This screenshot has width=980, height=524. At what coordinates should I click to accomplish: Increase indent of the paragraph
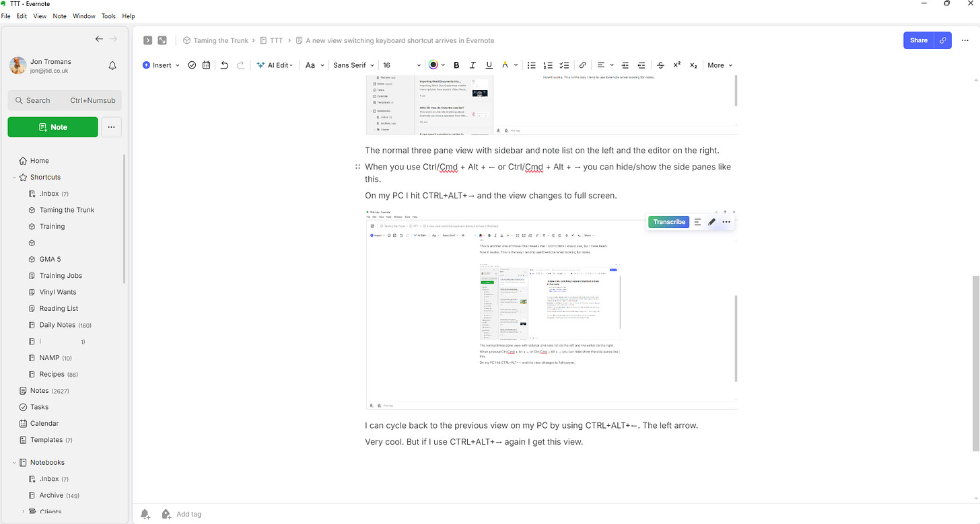click(625, 65)
